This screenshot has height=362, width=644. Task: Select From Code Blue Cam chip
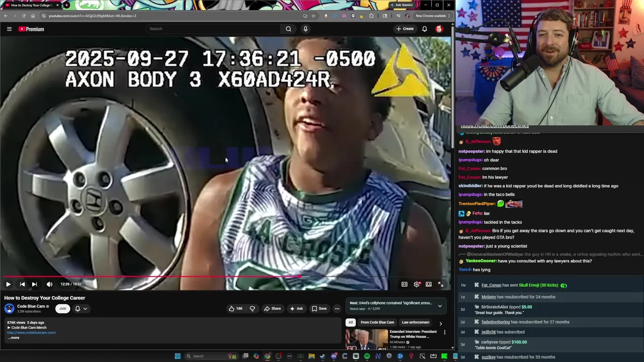[377, 322]
